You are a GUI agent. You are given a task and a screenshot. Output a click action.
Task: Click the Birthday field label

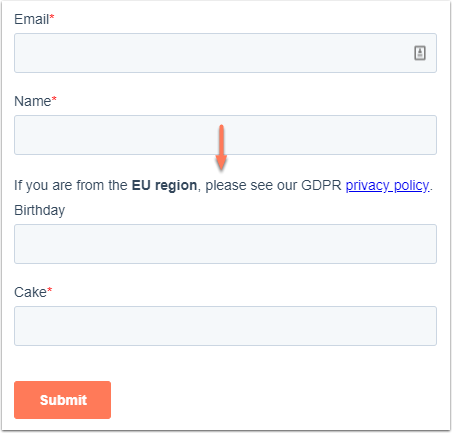[x=40, y=210]
